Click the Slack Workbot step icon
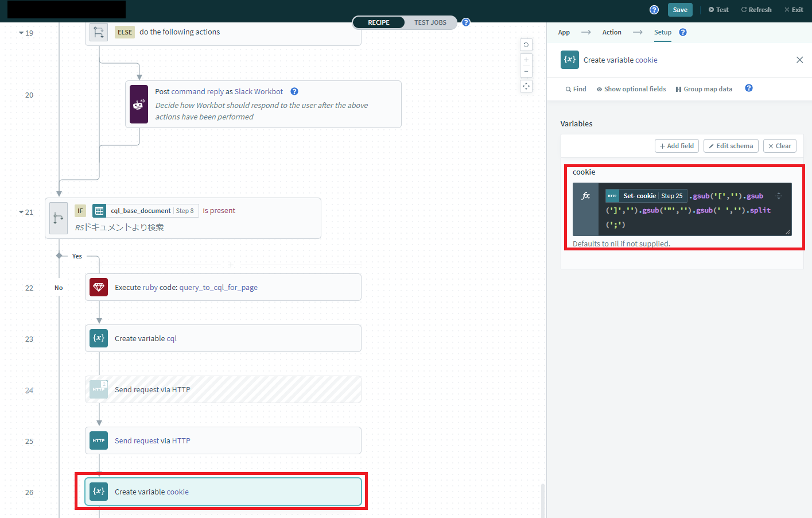Viewport: 812px width, 518px height. pyautogui.click(x=139, y=104)
